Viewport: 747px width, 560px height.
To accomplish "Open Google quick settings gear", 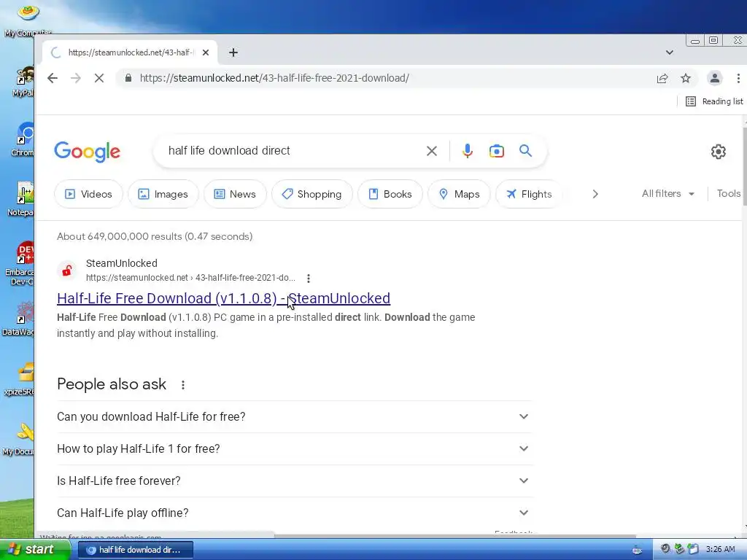I will click(719, 152).
